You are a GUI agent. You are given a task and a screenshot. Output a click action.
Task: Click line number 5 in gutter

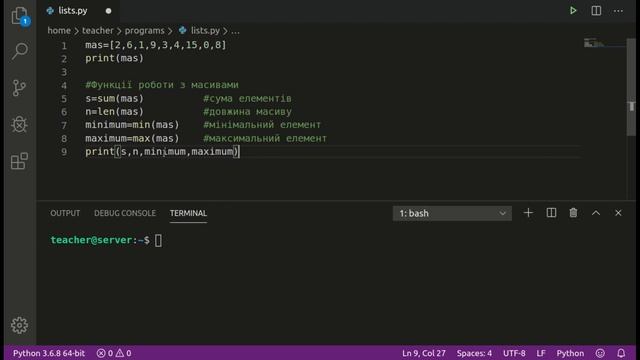[x=64, y=99]
